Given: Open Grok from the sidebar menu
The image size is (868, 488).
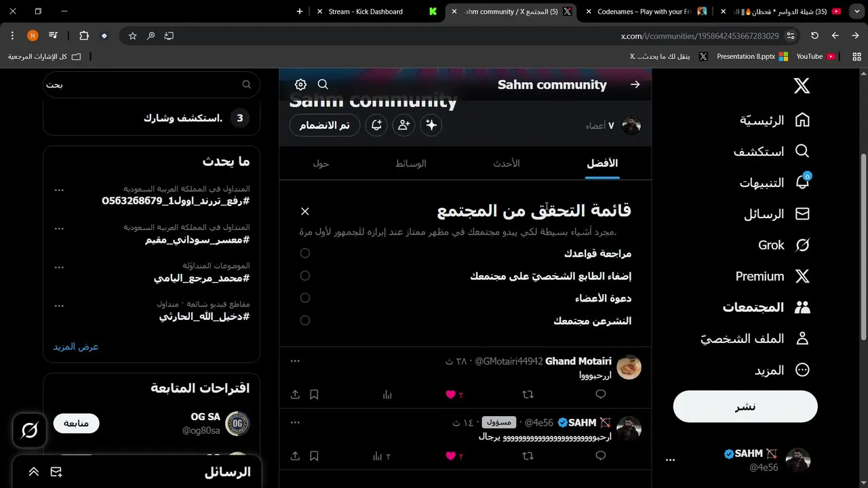Looking at the screenshot, I should pos(784,245).
